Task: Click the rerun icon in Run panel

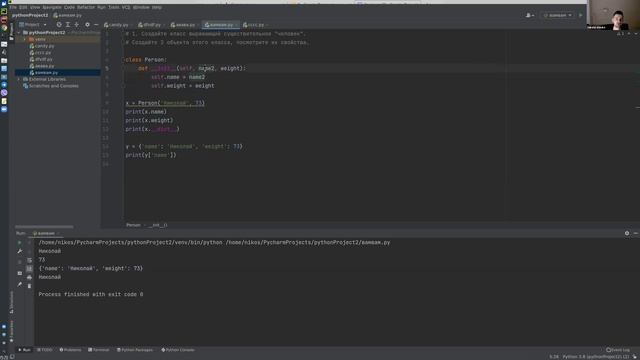Action: pyautogui.click(x=20, y=242)
